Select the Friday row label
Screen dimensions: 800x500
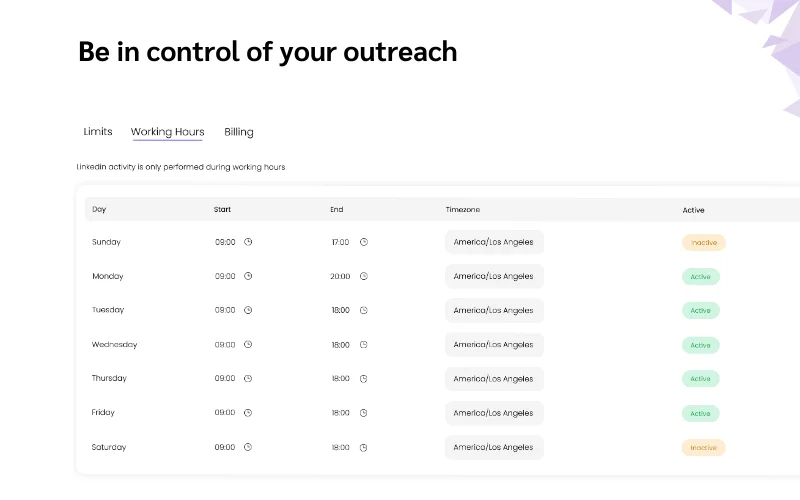click(x=103, y=412)
